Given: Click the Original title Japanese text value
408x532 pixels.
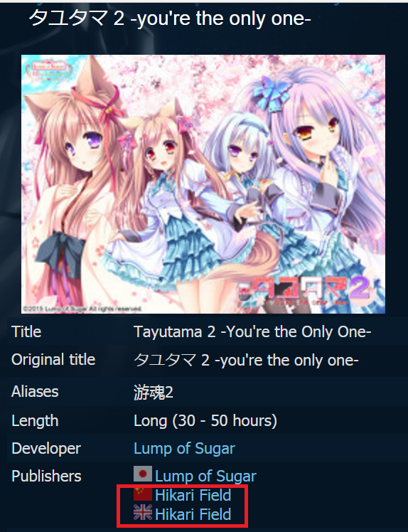Looking at the screenshot, I should pos(246,360).
